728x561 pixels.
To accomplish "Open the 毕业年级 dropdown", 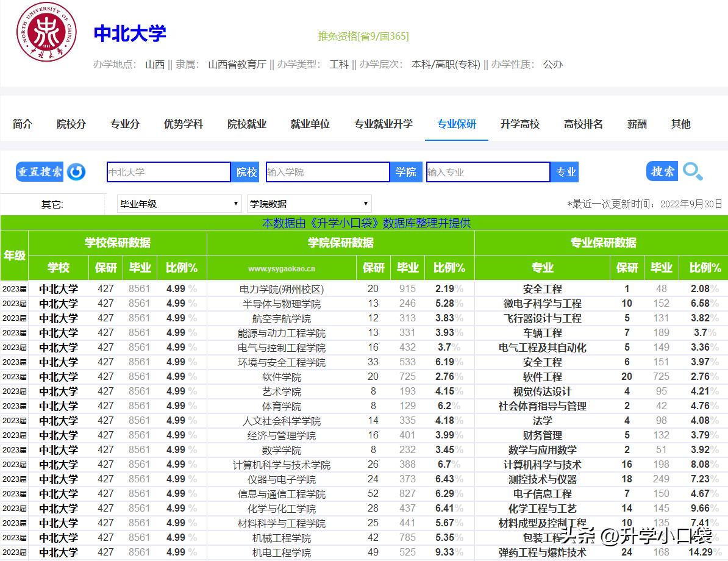I will (178, 203).
